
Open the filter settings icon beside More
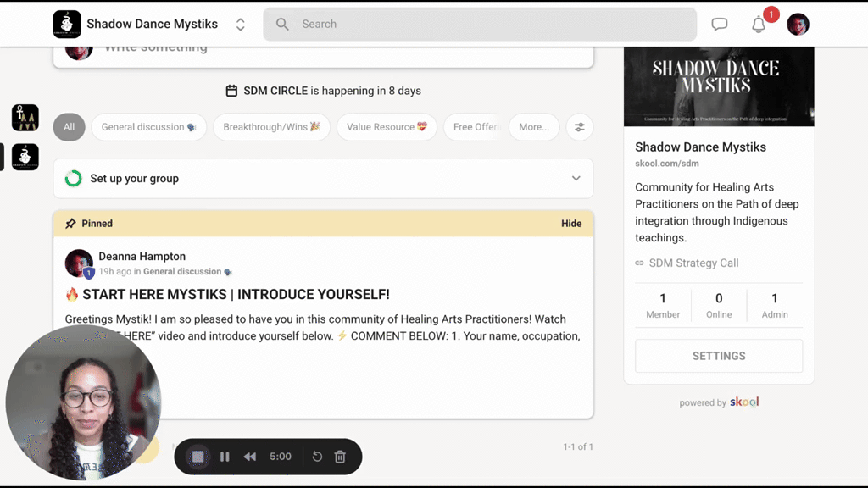tap(580, 126)
